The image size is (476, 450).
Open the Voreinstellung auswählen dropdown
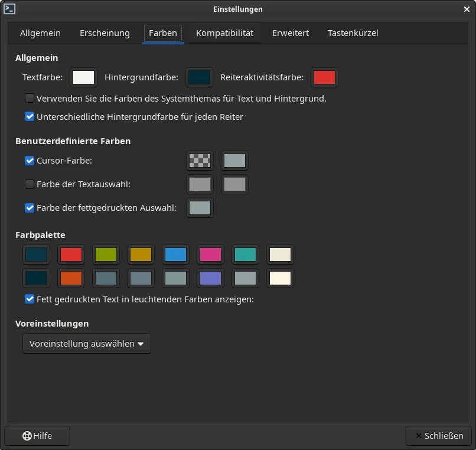(87, 344)
